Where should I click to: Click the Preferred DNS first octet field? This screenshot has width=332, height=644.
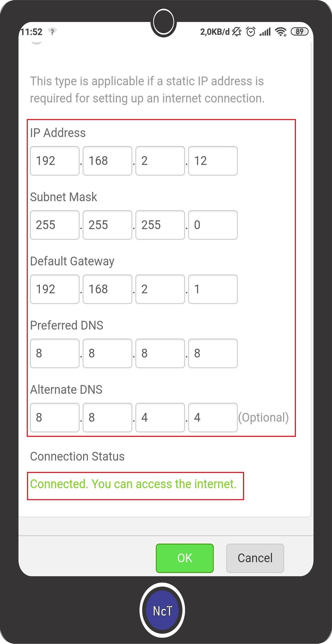(55, 353)
